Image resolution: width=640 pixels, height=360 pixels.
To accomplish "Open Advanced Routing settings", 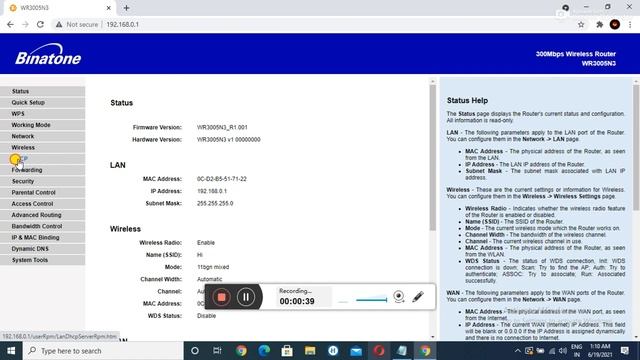I will (42, 215).
